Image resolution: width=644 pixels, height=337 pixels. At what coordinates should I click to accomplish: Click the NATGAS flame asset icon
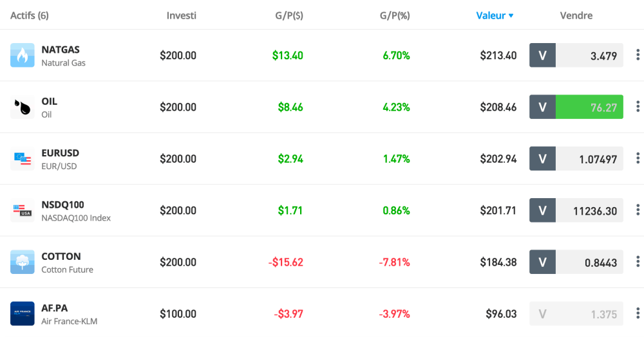pos(23,55)
